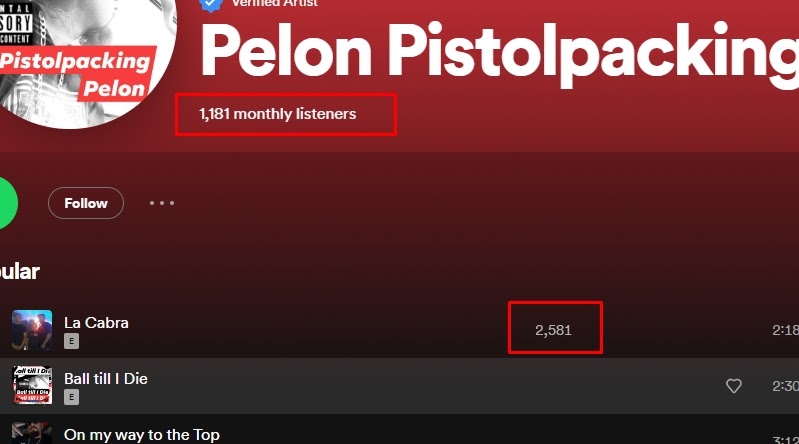799x444 pixels.
Task: Click the 2:30 duration of Ball till I Die
Action: tap(785, 386)
